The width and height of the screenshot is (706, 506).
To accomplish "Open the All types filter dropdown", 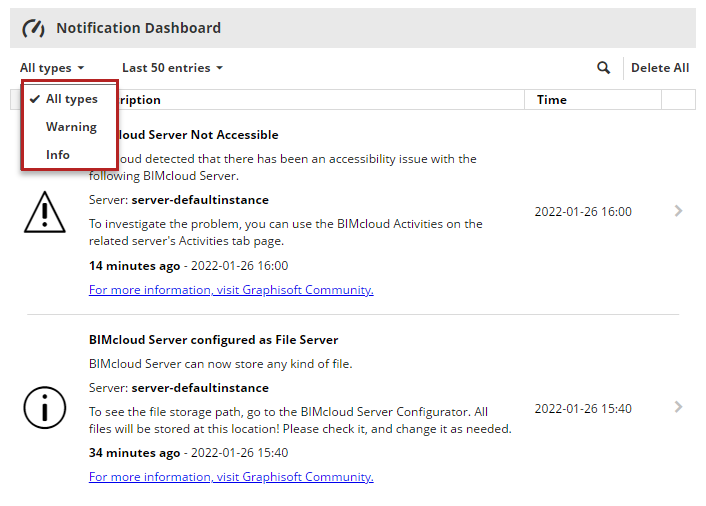I will click(51, 68).
